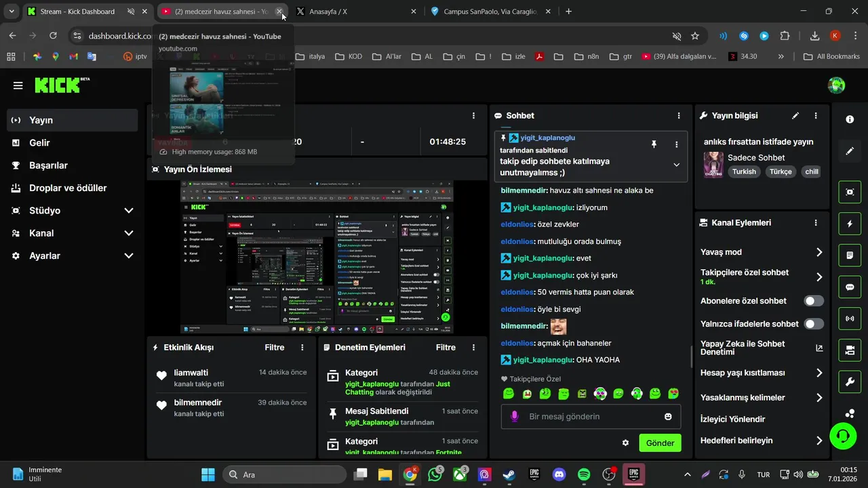Expand the Ayarlar sidebar section

(129, 256)
